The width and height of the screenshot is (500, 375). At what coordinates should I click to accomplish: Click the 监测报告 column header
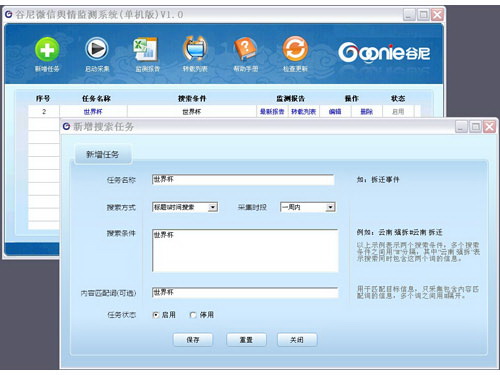(x=290, y=98)
